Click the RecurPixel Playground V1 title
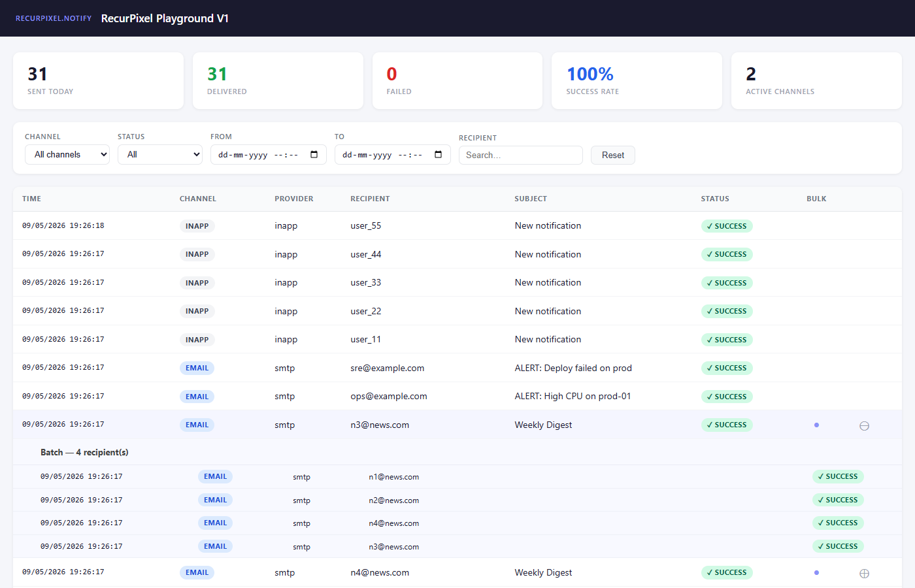 165,18
